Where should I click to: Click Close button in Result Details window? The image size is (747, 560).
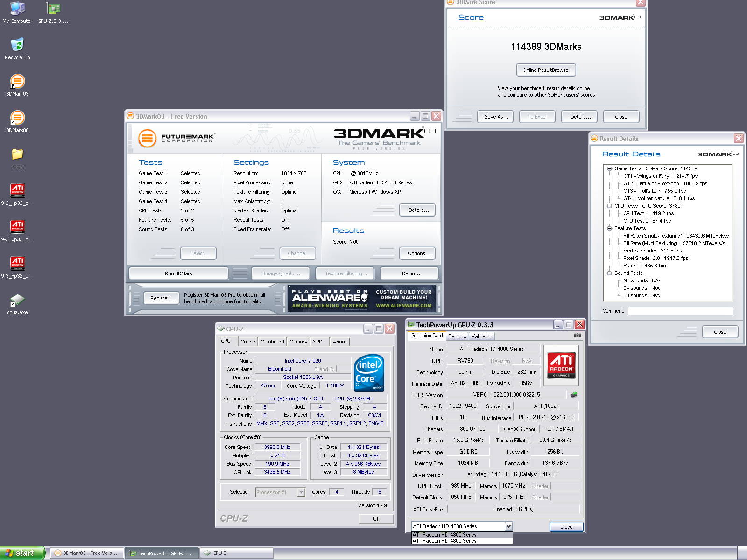(720, 332)
